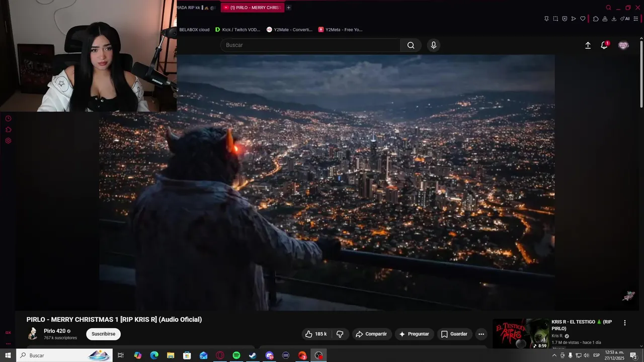Open options menu for KRIS R - EL TESTIGO video
Screen dimensions: 644x362
tap(625, 323)
